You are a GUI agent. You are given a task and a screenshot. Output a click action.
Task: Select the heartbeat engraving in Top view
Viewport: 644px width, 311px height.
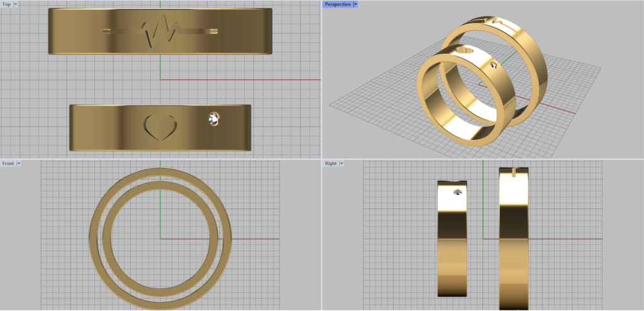point(160,31)
